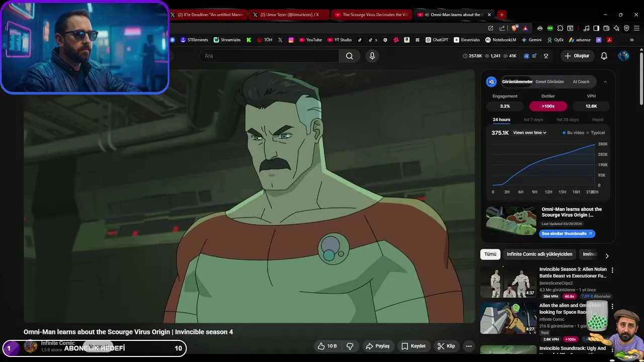Select the 24 hours range tab
644x362 pixels.
(x=501, y=120)
